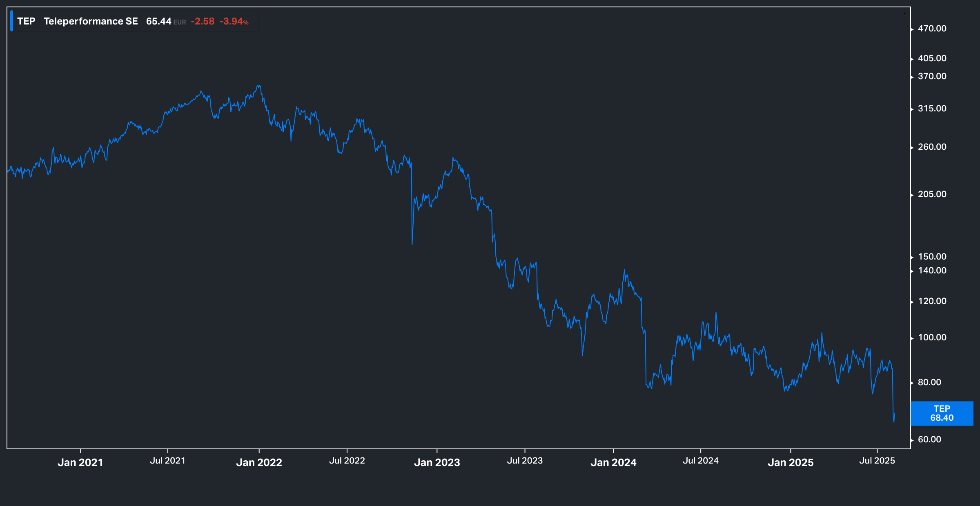
Task: Click the 205.00 price axis label
Action: pyautogui.click(x=932, y=194)
